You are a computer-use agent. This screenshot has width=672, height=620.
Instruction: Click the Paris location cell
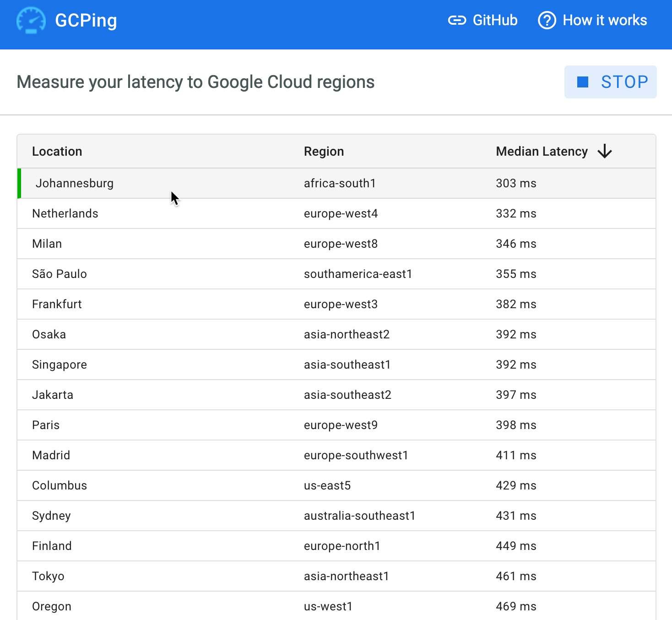point(46,425)
